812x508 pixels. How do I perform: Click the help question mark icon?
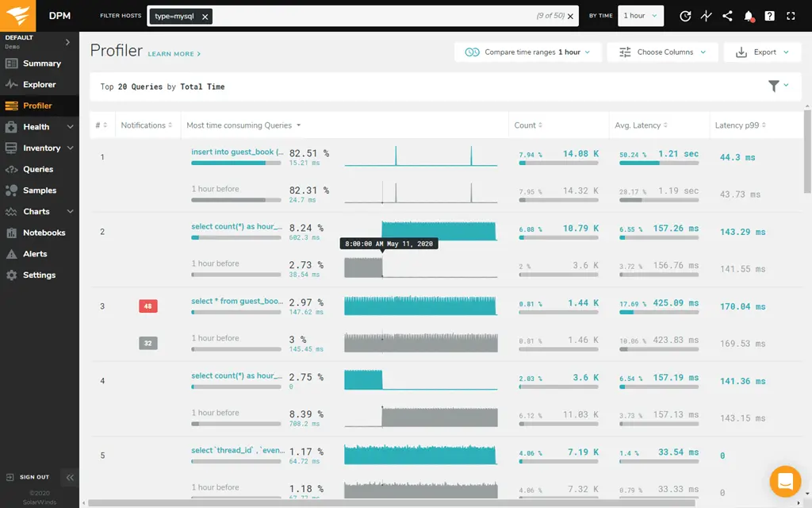pos(768,16)
